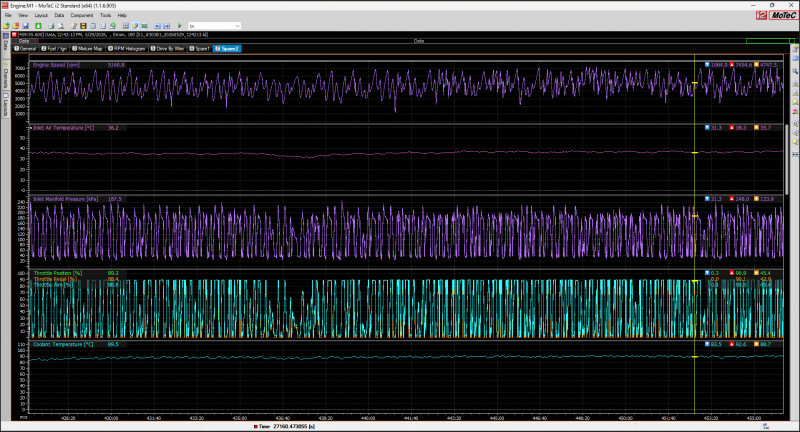Click the colored grid toolbar icon
The height and width of the screenshot is (432, 800).
[126, 26]
